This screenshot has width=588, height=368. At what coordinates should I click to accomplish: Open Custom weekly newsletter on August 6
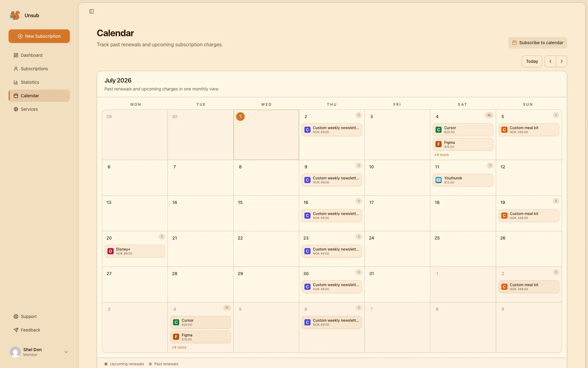(332, 322)
